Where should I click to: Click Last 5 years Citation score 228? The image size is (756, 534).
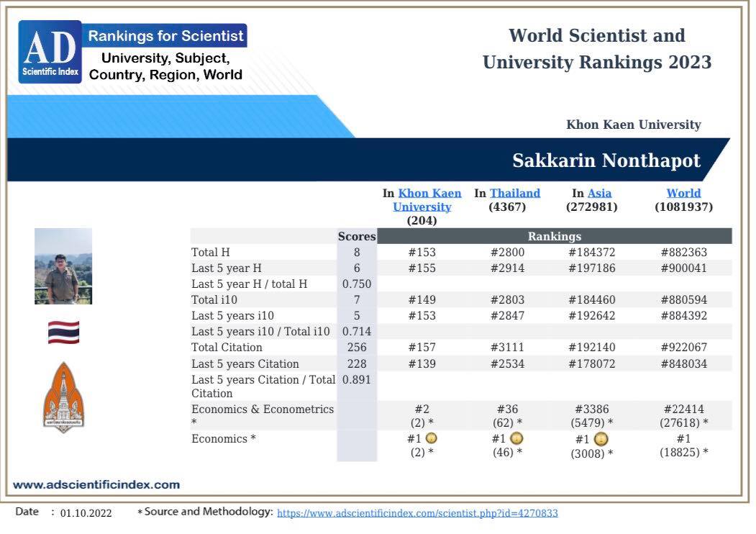(x=357, y=363)
